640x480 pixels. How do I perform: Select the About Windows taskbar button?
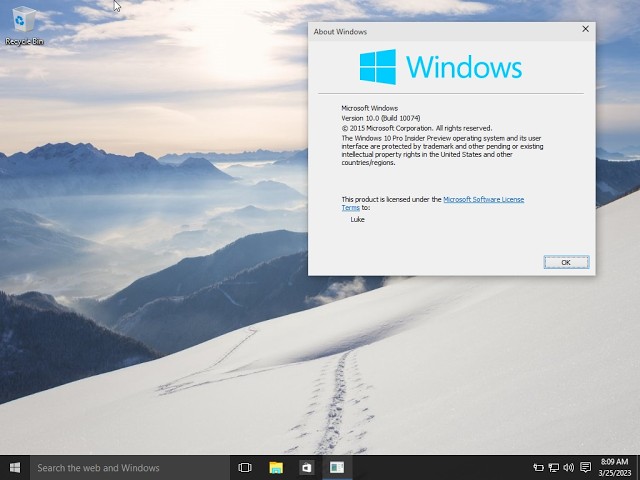pyautogui.click(x=337, y=468)
